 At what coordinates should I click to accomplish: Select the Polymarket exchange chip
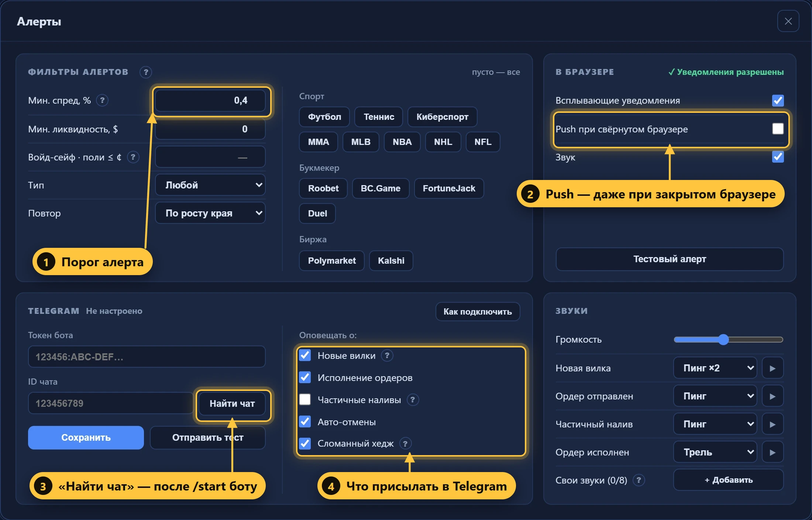pos(332,261)
